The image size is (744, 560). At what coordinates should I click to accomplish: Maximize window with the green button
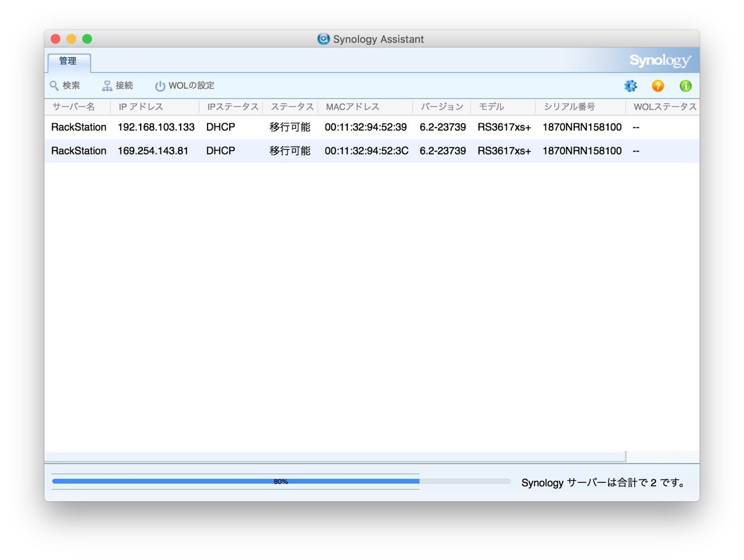87,39
